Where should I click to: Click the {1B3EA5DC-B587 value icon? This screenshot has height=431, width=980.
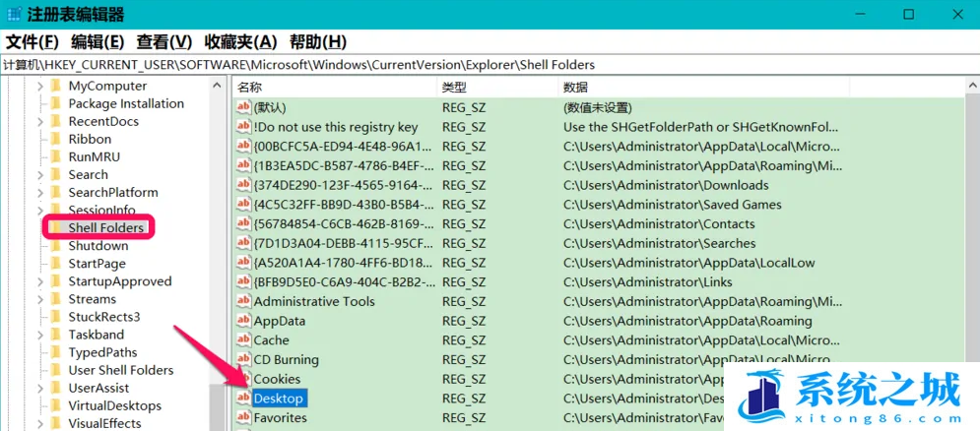243,166
